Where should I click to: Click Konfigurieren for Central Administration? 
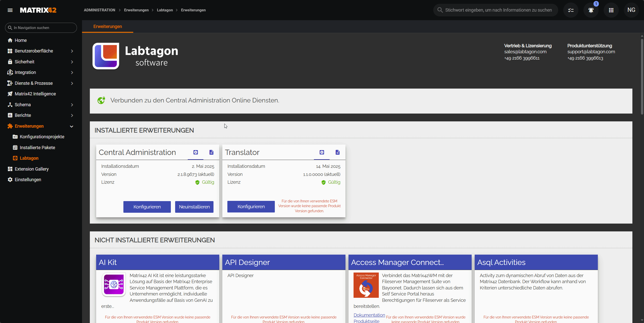click(147, 207)
